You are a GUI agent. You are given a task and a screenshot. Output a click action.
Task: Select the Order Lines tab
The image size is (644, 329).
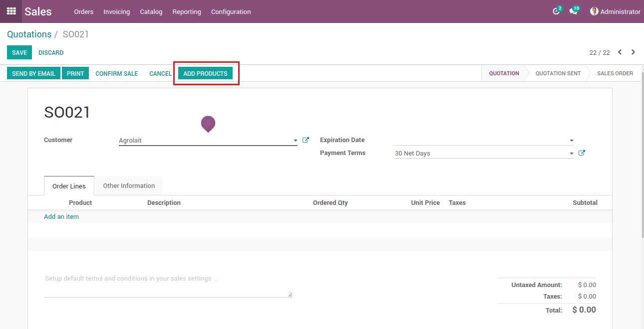pos(69,186)
